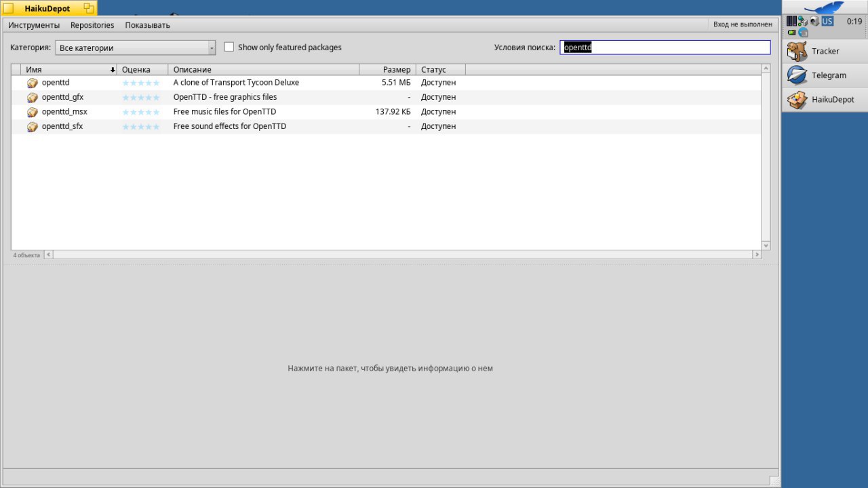
Task: Click 'Free sound effects for OpenTTD' description
Action: coord(230,126)
